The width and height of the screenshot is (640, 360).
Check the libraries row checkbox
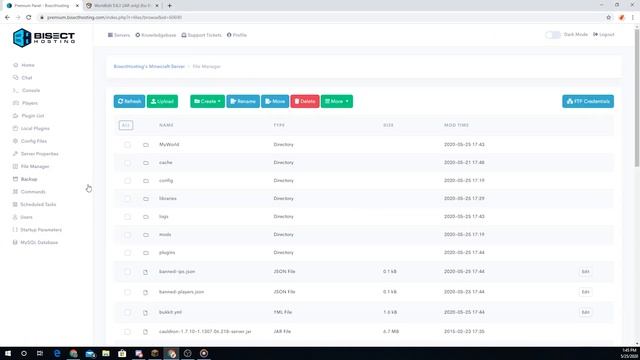tap(128, 199)
